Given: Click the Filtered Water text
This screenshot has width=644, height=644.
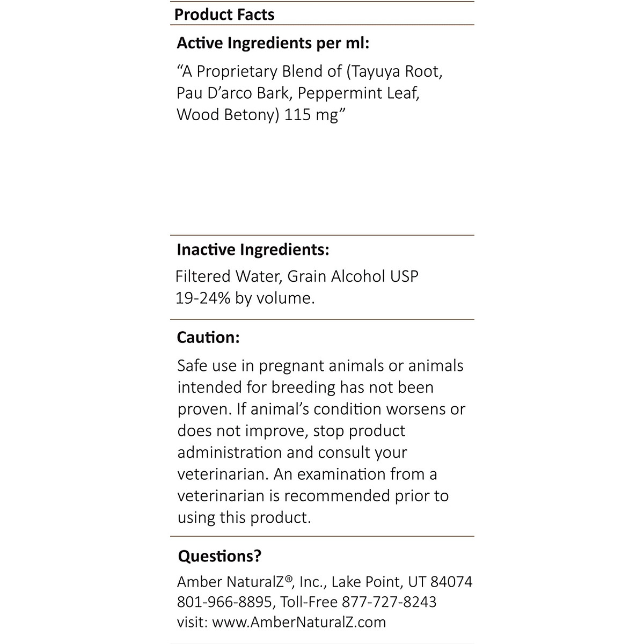Looking at the screenshot, I should (228, 276).
